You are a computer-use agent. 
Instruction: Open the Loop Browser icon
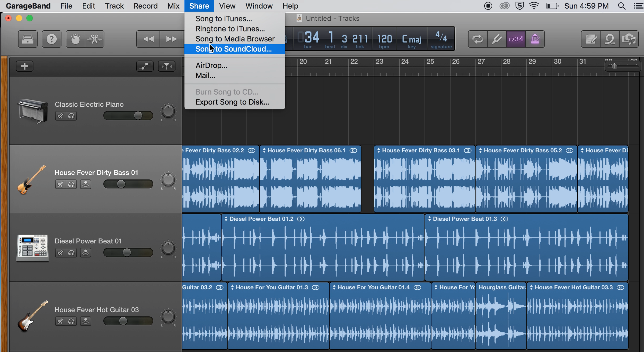pyautogui.click(x=610, y=39)
